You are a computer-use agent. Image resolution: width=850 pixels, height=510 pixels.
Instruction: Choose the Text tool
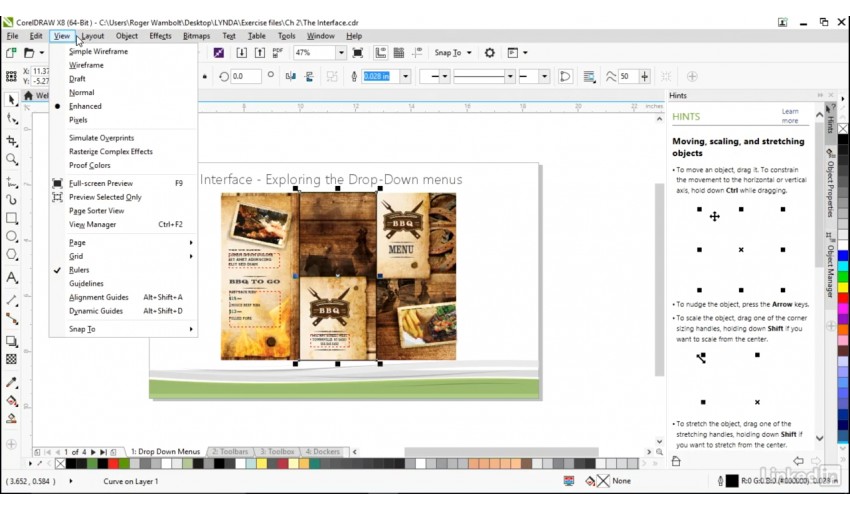click(12, 278)
